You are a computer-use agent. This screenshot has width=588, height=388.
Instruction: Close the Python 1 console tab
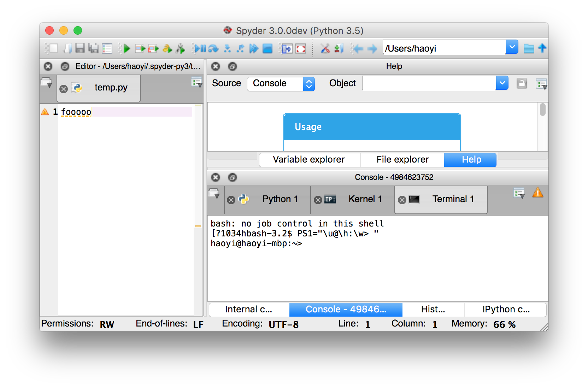tap(231, 200)
